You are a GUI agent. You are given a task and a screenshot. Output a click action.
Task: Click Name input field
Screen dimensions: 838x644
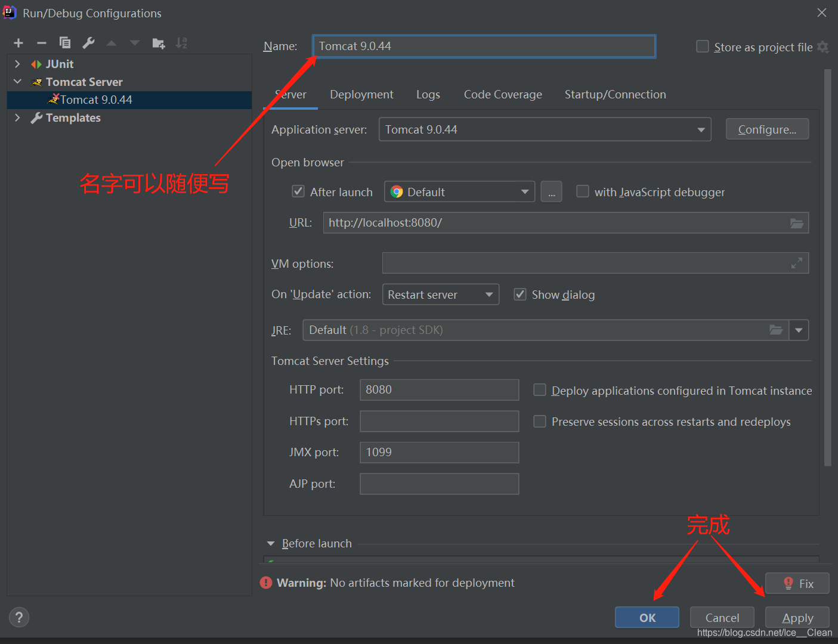click(x=484, y=46)
